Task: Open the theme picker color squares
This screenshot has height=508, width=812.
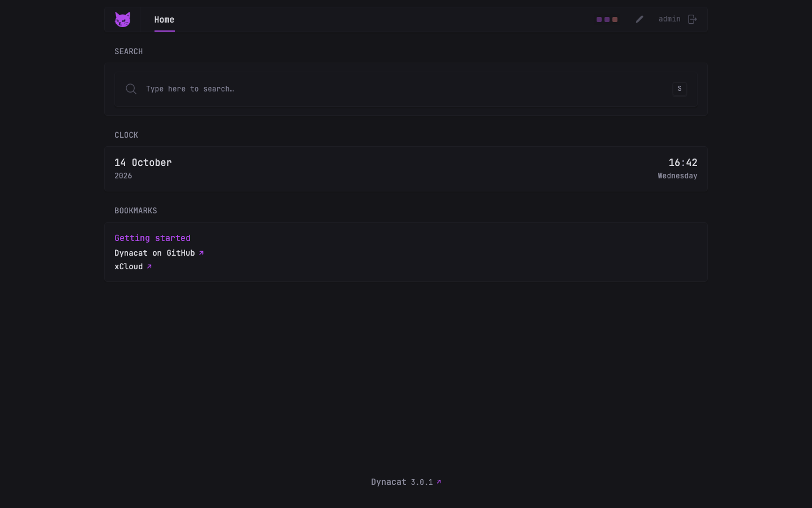Action: pos(607,19)
